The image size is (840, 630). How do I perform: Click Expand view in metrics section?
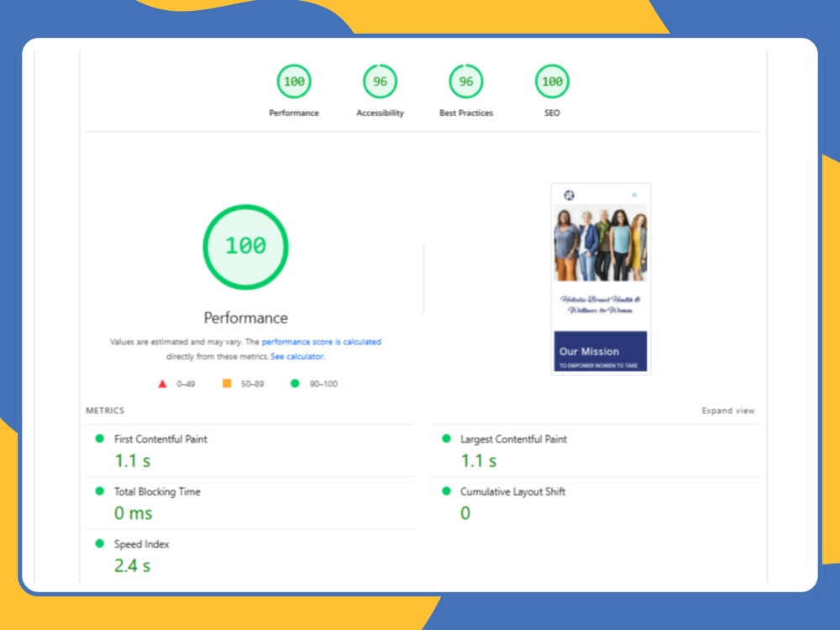[x=728, y=411]
